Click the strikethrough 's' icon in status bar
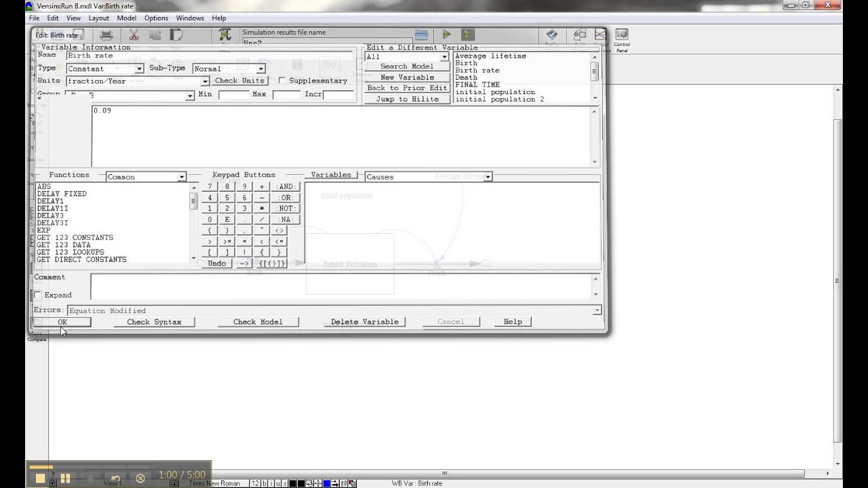The width and height of the screenshot is (868, 488). [285, 483]
